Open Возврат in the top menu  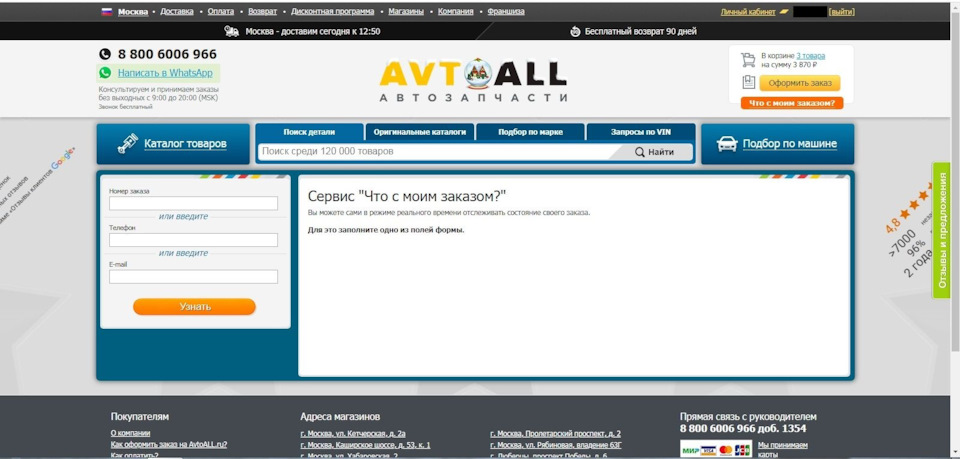click(x=263, y=12)
